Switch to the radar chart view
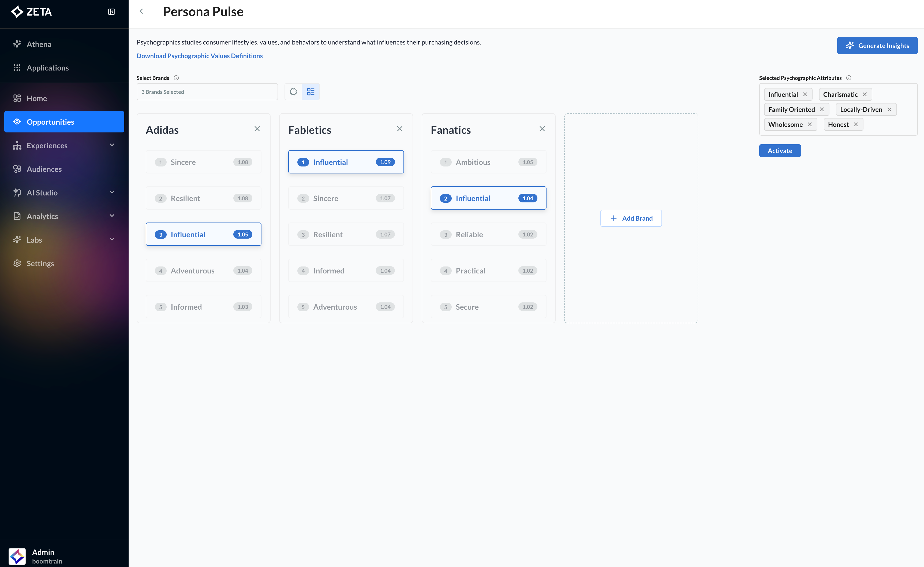Image resolution: width=924 pixels, height=567 pixels. tap(293, 92)
